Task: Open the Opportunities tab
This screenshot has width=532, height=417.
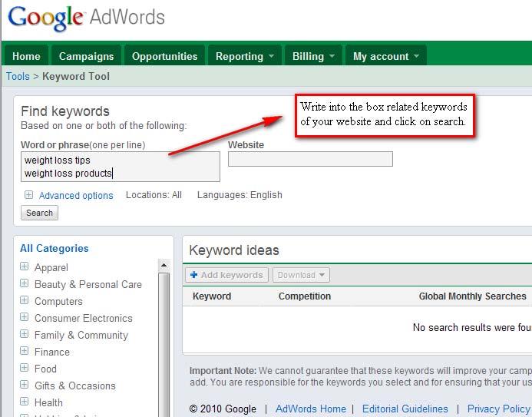Action: point(164,56)
